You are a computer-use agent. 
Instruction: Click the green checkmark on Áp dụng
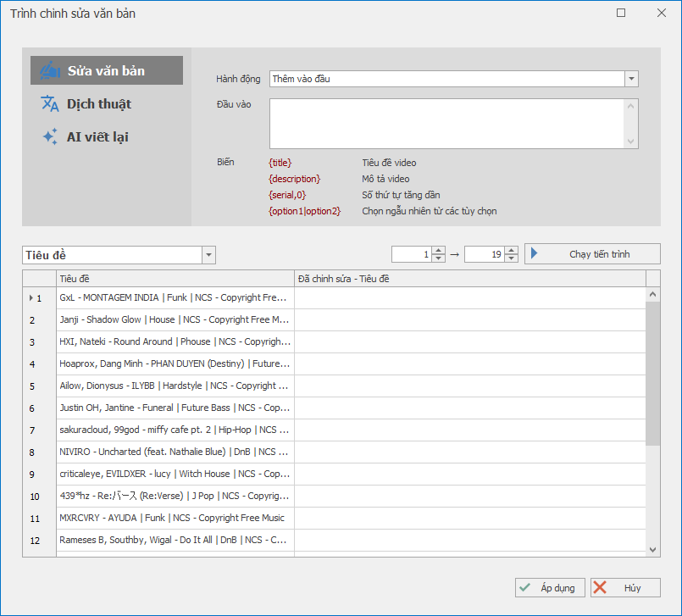[525, 588]
